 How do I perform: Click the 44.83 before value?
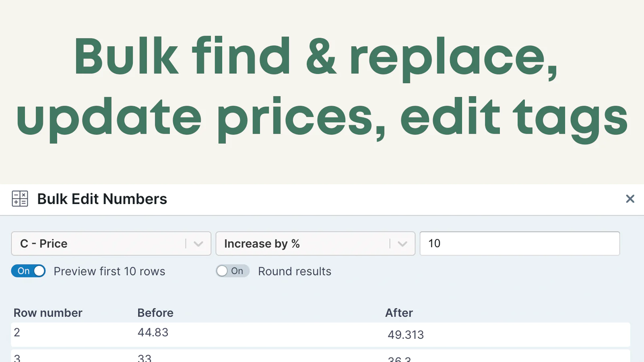coord(153,332)
